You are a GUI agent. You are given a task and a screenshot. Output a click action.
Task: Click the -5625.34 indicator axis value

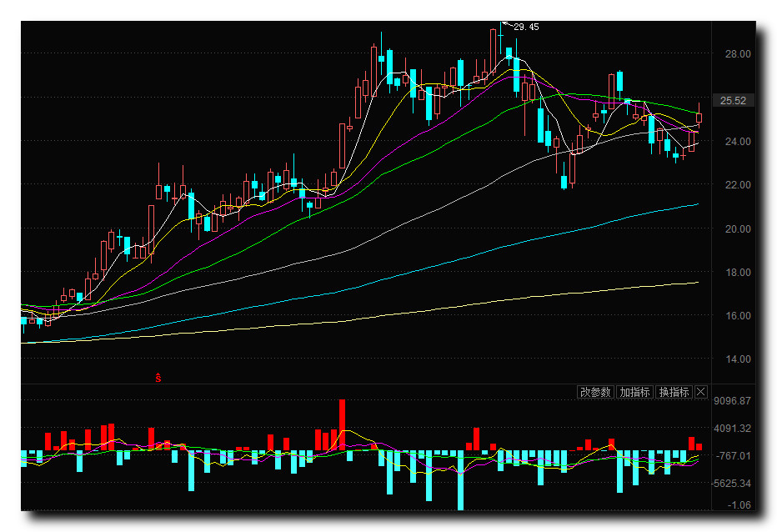pyautogui.click(x=732, y=484)
